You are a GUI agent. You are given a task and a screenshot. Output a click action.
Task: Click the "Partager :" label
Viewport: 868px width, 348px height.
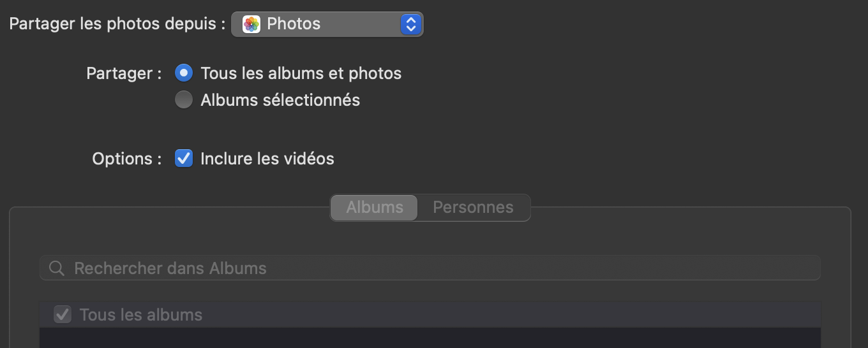tap(124, 73)
